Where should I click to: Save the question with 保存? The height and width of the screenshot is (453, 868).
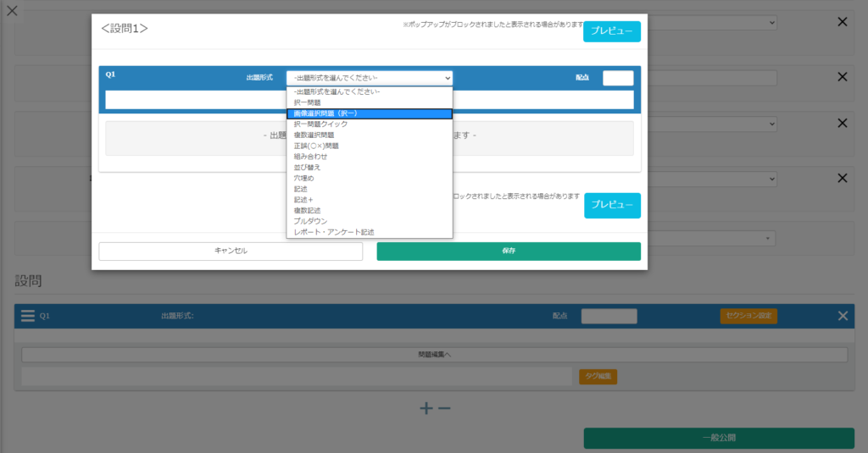click(x=509, y=251)
